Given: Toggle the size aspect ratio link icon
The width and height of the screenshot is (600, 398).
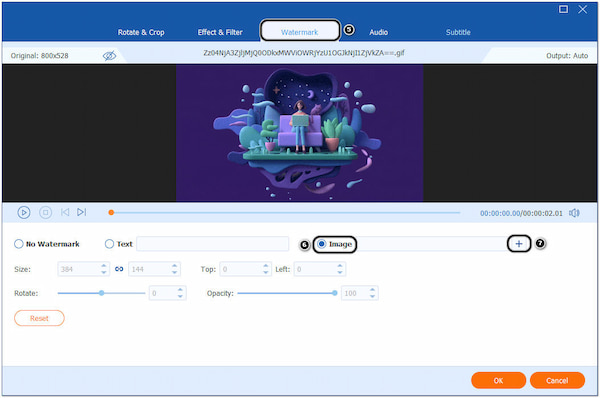Looking at the screenshot, I should (119, 269).
